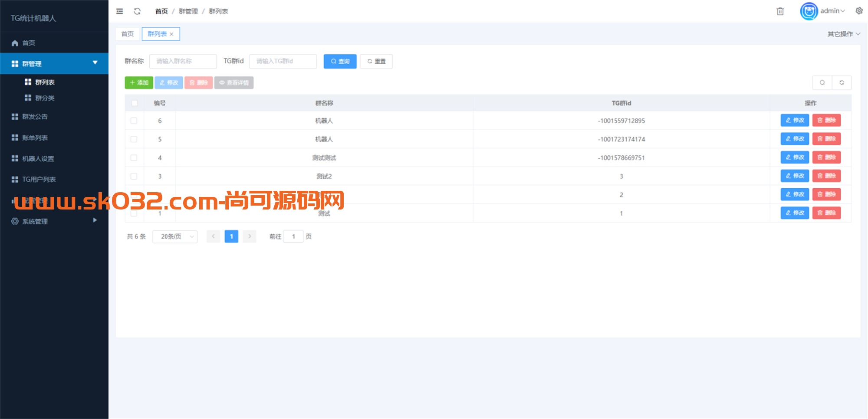Close the 群列表 tab
The width and height of the screenshot is (868, 419).
(x=172, y=34)
